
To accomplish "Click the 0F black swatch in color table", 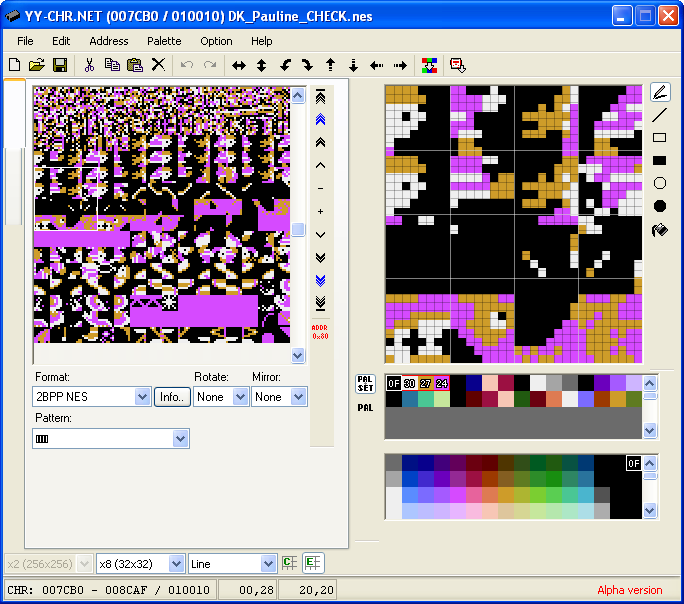I will [x=634, y=463].
